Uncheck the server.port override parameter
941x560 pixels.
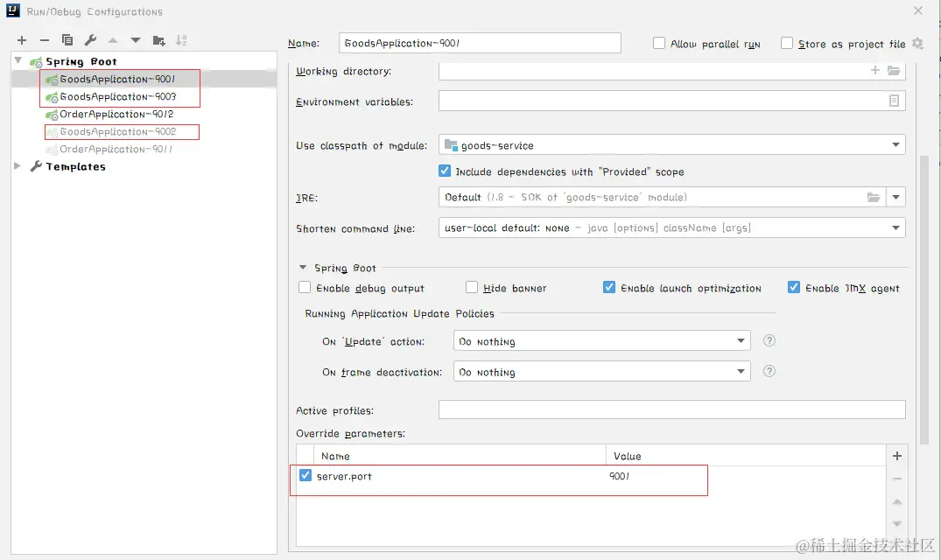tap(305, 475)
